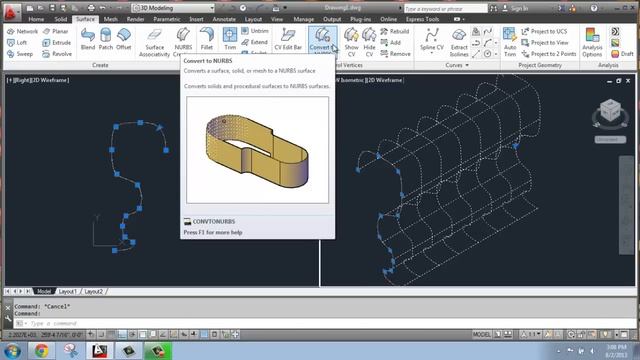The image size is (640, 360).
Task: Select the Layout1 tab
Action: pyautogui.click(x=67, y=291)
